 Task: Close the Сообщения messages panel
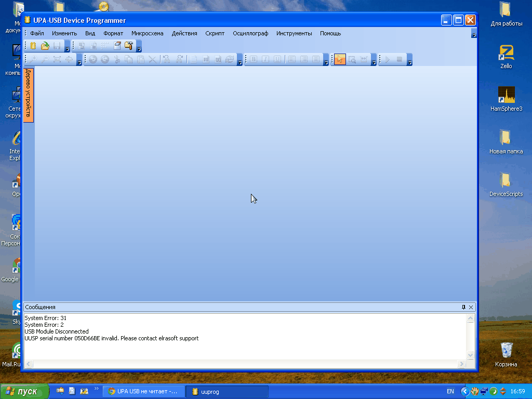pos(471,307)
